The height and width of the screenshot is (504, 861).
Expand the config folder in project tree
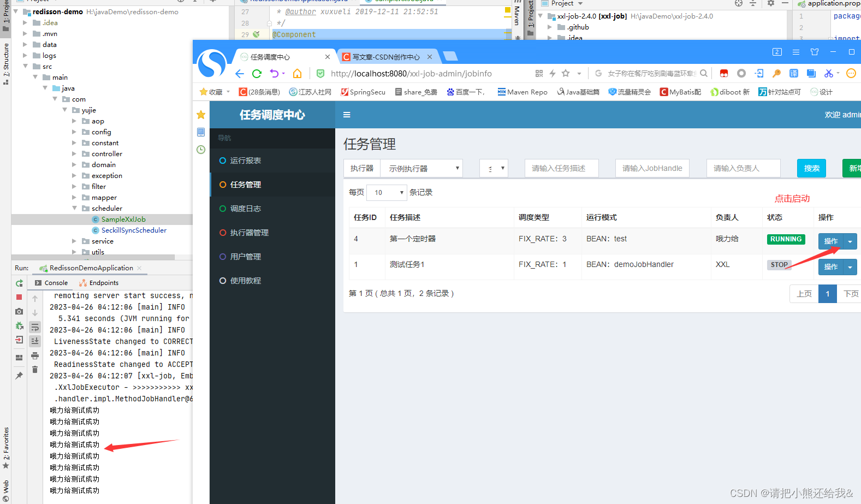75,132
